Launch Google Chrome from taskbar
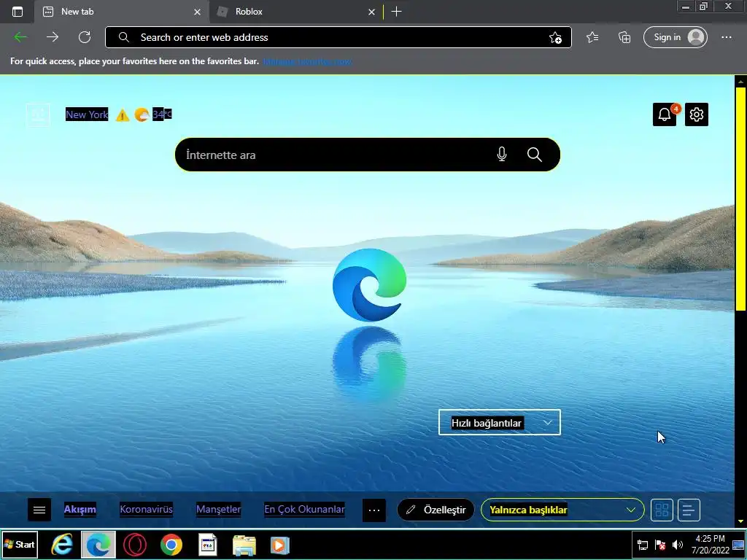The width and height of the screenshot is (747, 560). pyautogui.click(x=171, y=544)
